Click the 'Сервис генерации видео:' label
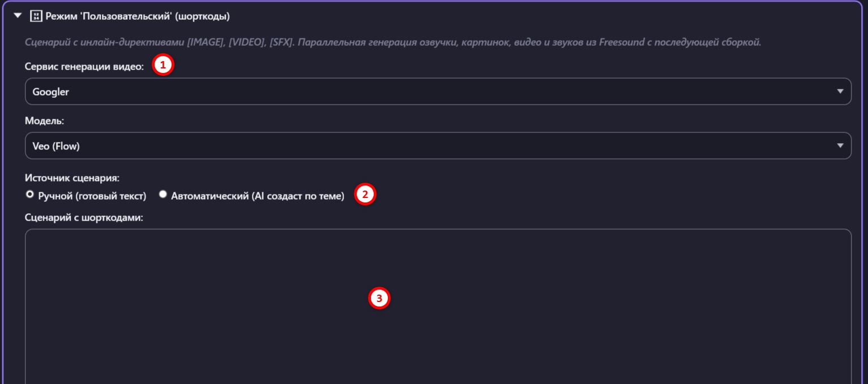This screenshot has width=868, height=384. (84, 66)
